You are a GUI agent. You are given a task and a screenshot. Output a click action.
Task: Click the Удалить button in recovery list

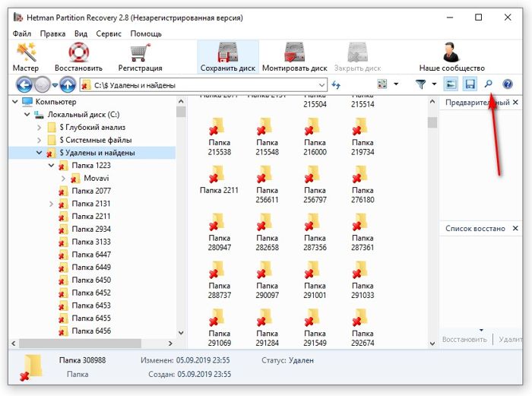pyautogui.click(x=510, y=339)
